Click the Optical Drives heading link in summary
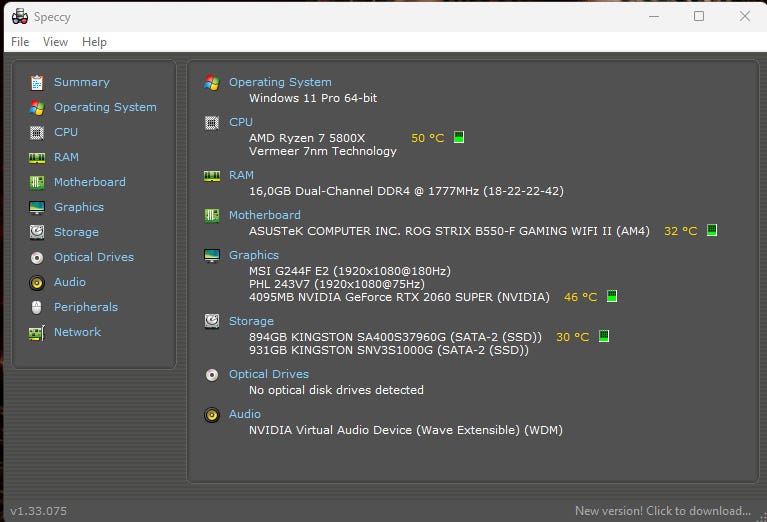767x522 pixels. click(x=269, y=374)
